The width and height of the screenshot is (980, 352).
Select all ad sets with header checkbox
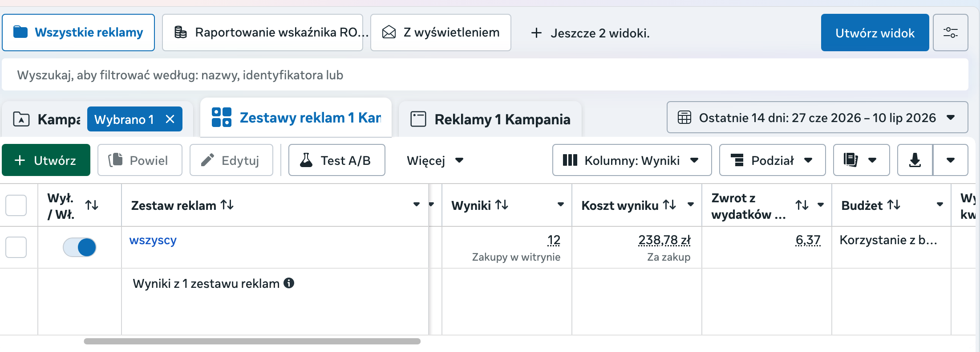pyautogui.click(x=16, y=205)
